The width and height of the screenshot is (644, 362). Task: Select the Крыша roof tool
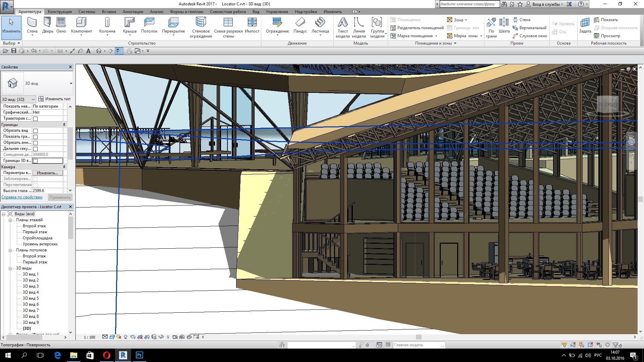click(129, 27)
